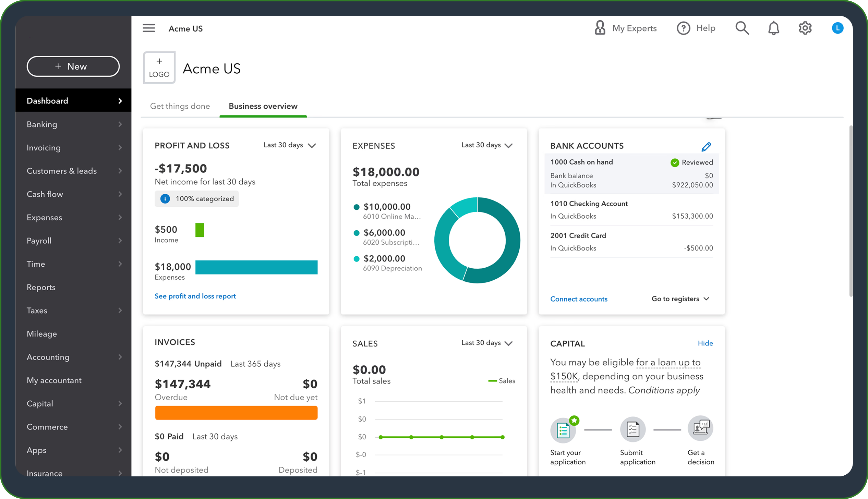
Task: Select the $6,000.00 6020 Subscripti... legend
Action: [x=387, y=237]
